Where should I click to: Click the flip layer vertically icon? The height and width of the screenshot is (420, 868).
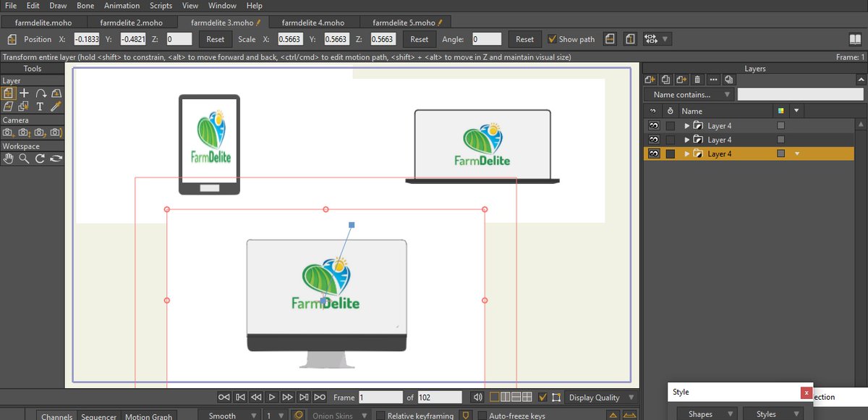(x=630, y=39)
